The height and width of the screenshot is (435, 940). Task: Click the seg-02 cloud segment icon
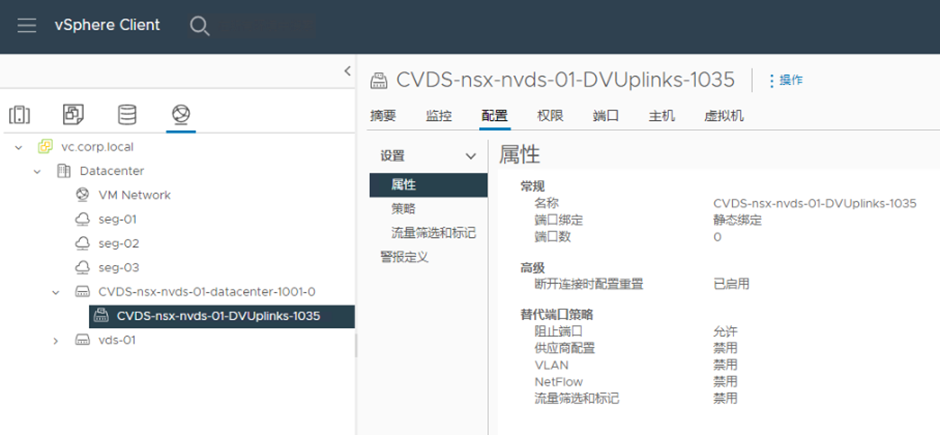pyautogui.click(x=82, y=244)
